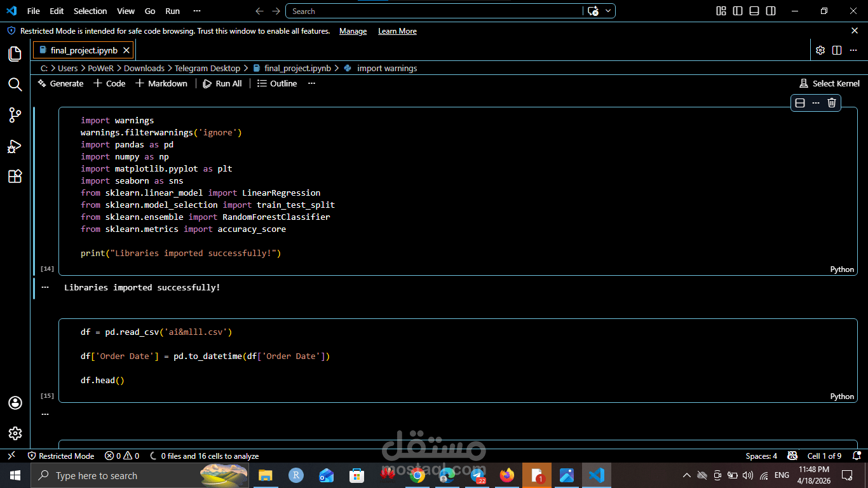Open the notifications bell in status bar
Image resolution: width=868 pixels, height=488 pixels.
[x=857, y=456]
